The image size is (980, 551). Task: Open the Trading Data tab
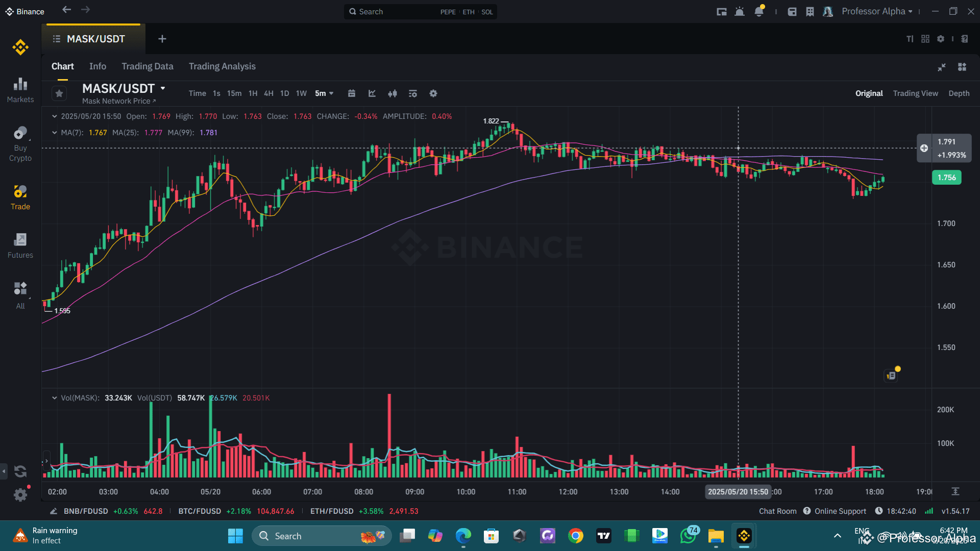tap(148, 66)
